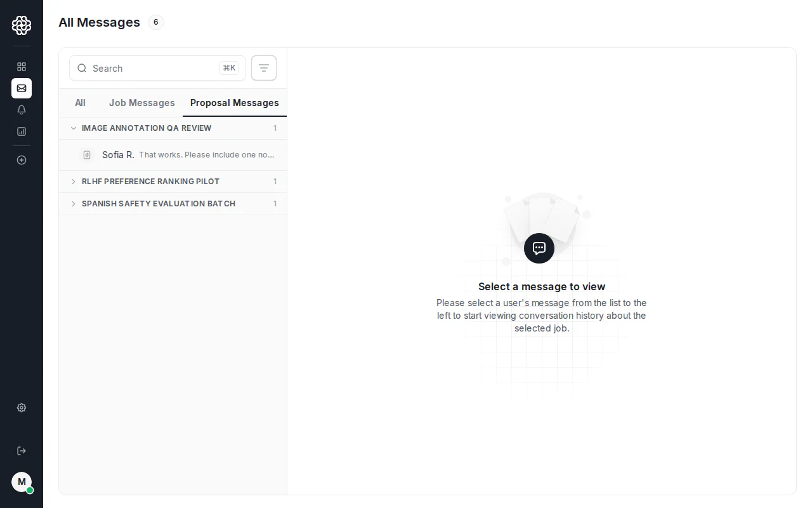Screen dimensions: 812x508
Task: Click the logout icon
Action: (x=22, y=451)
